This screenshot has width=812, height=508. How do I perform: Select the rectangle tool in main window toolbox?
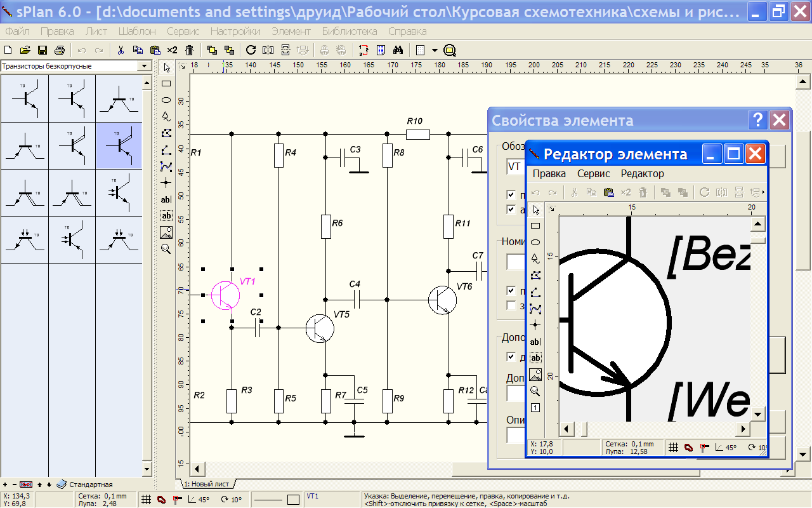(166, 83)
